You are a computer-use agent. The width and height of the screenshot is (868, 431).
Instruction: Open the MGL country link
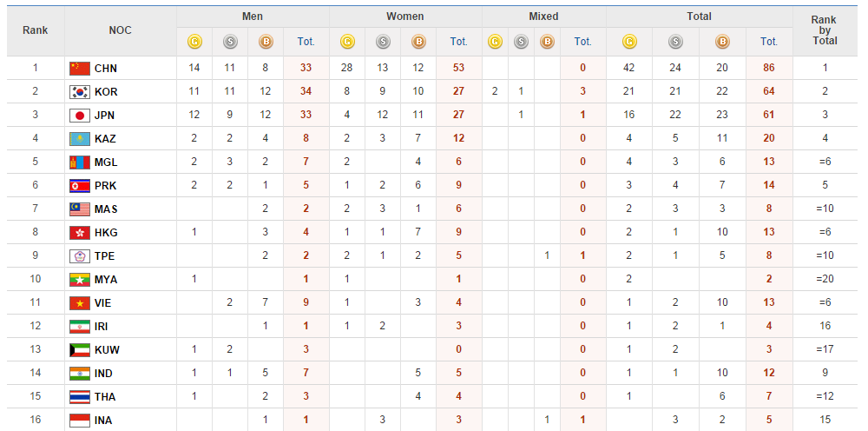click(106, 162)
